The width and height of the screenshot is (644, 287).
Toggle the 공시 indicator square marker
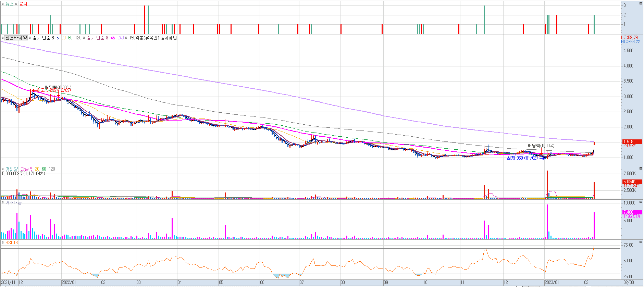point(16,4)
